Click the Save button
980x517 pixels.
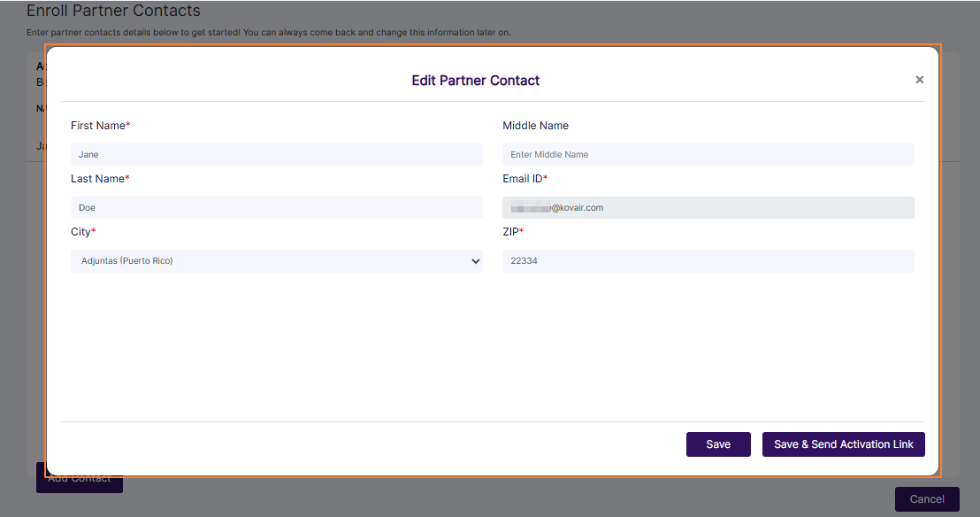coord(718,444)
